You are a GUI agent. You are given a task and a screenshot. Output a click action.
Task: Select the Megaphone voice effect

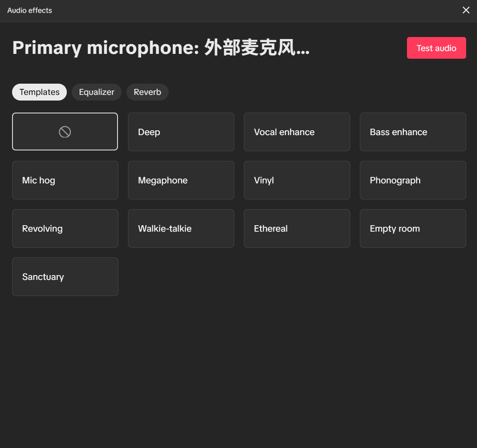[x=181, y=180]
